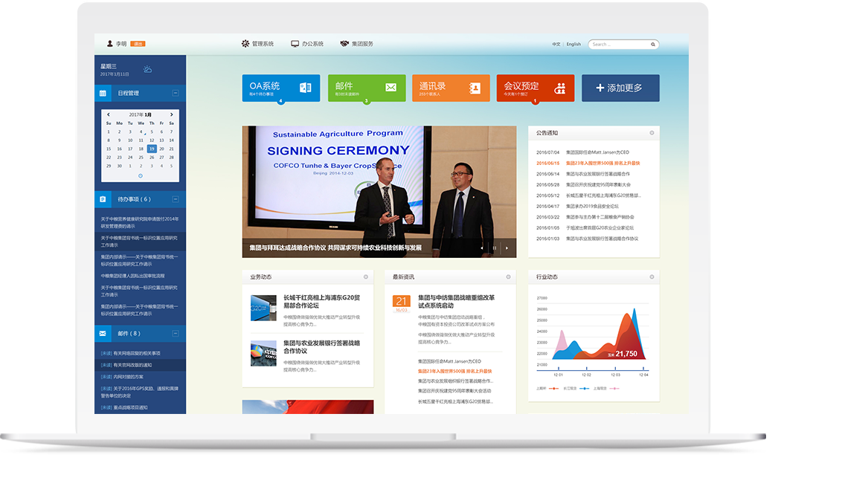Open the OA系统 tile
Screen dimensions: 868x495
[x=280, y=88]
